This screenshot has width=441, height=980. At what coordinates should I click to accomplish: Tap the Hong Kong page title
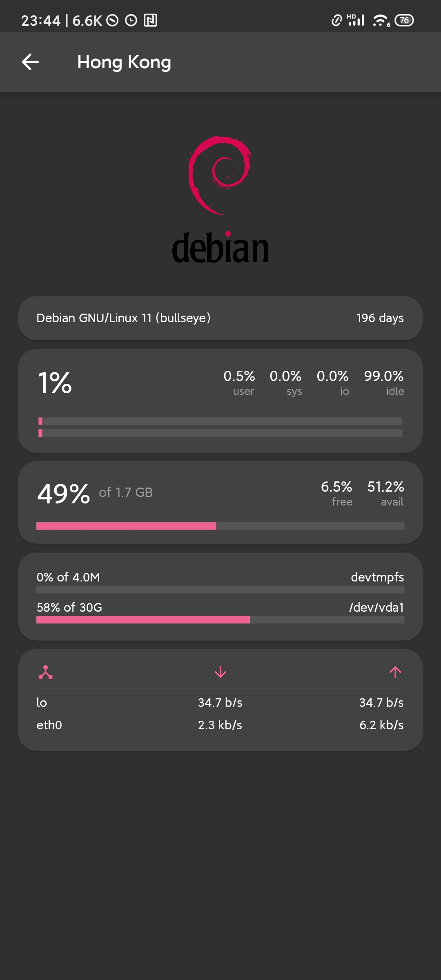[x=124, y=62]
